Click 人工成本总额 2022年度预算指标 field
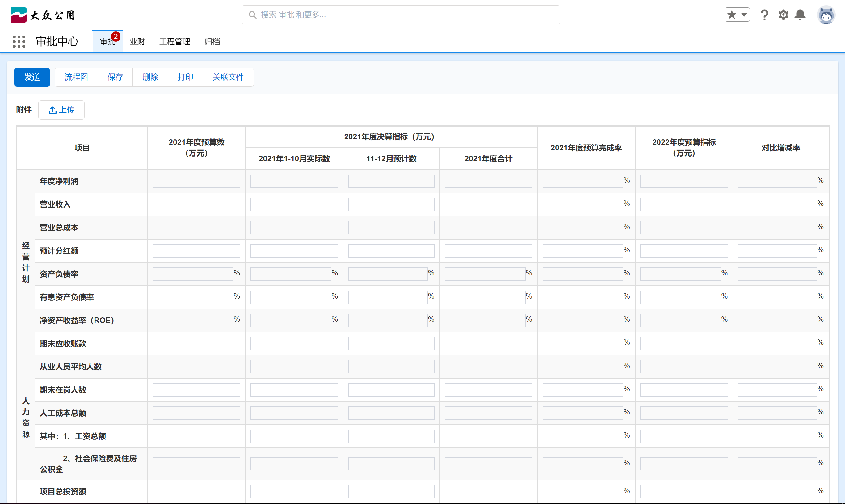 [x=684, y=413]
